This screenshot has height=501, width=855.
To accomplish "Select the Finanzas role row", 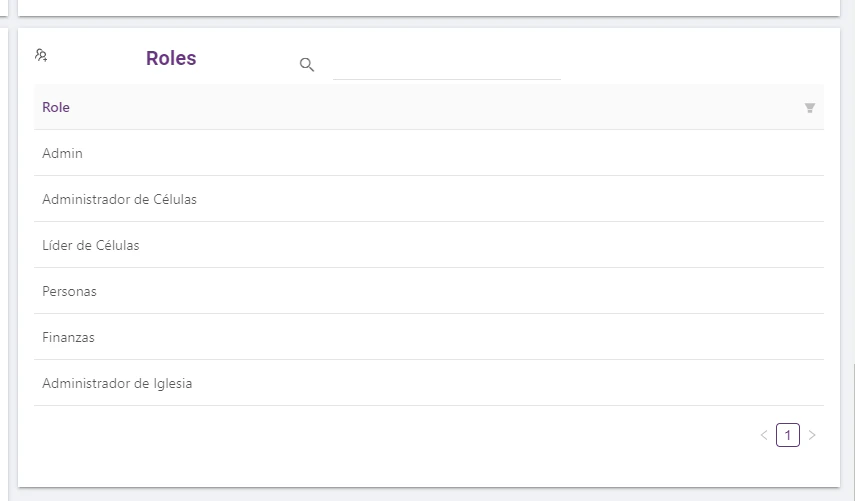I will (x=429, y=337).
